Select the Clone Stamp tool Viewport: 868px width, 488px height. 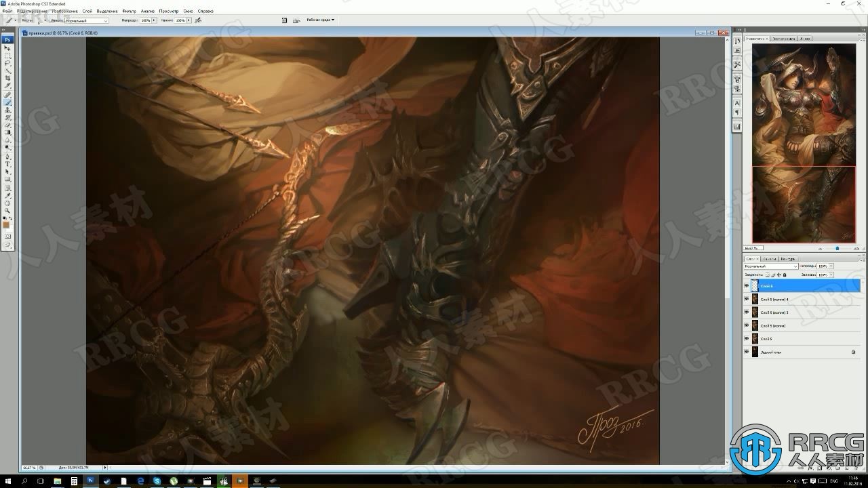(8, 109)
